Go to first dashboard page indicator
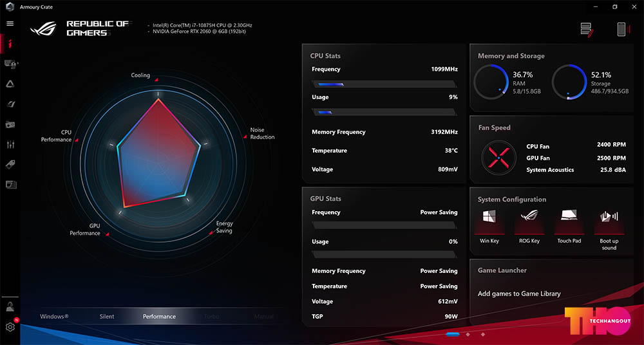 click(453, 334)
